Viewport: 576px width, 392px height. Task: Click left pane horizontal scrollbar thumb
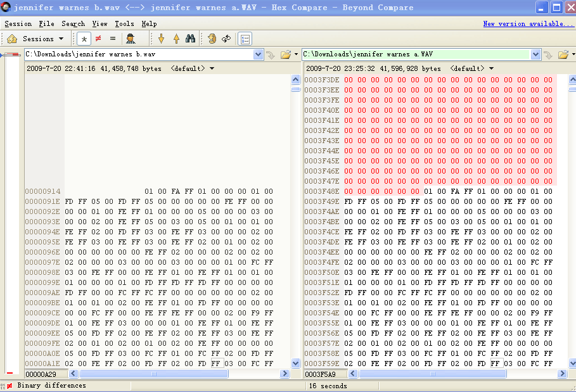154,374
